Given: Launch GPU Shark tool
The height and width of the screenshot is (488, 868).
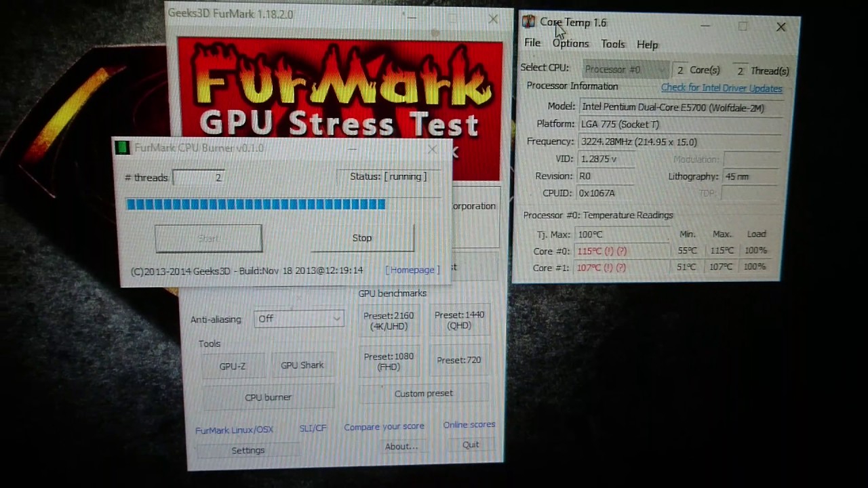Looking at the screenshot, I should point(302,365).
